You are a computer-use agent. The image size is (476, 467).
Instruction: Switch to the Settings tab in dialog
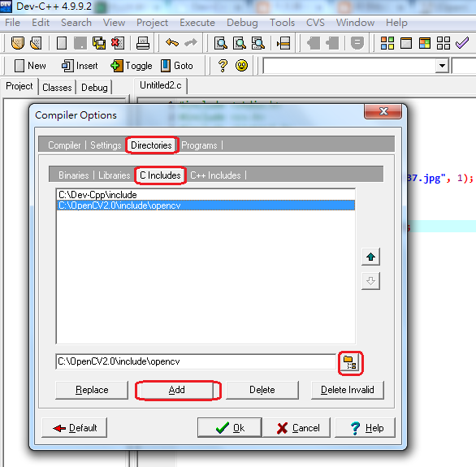[x=106, y=145]
